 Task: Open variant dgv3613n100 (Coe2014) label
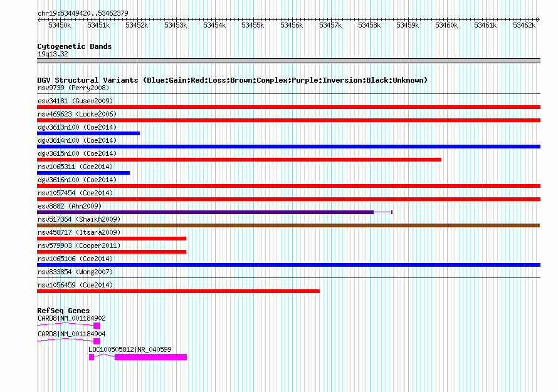tap(77, 127)
